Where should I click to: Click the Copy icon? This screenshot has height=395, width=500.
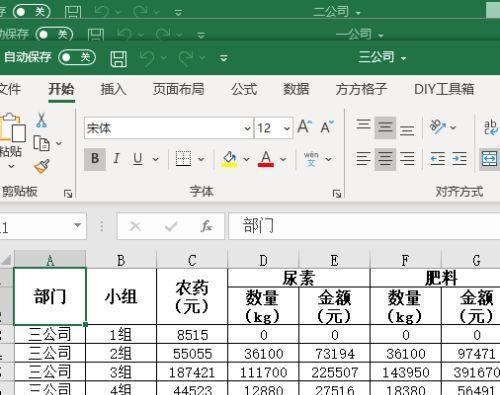click(42, 143)
